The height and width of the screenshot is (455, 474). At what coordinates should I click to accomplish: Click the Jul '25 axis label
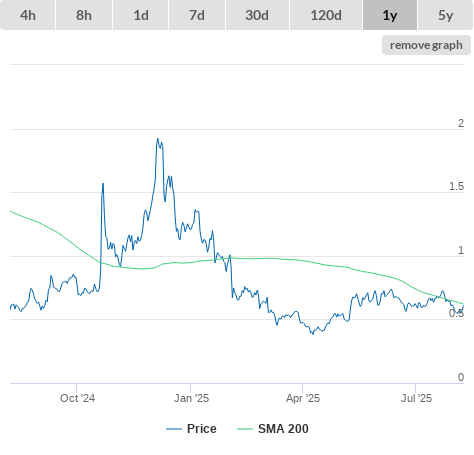(416, 398)
